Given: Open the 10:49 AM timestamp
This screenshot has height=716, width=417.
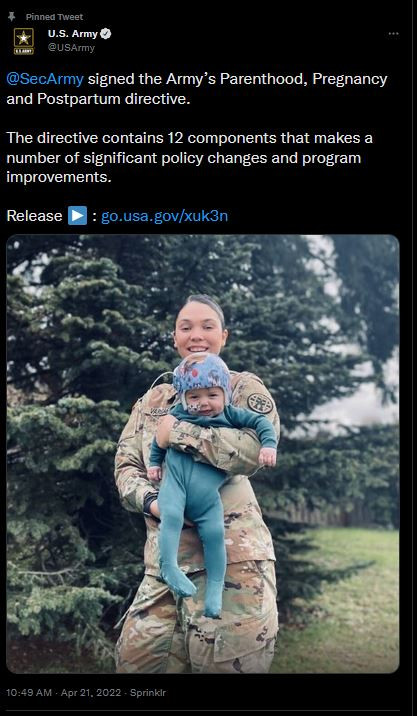Looking at the screenshot, I should [29, 693].
